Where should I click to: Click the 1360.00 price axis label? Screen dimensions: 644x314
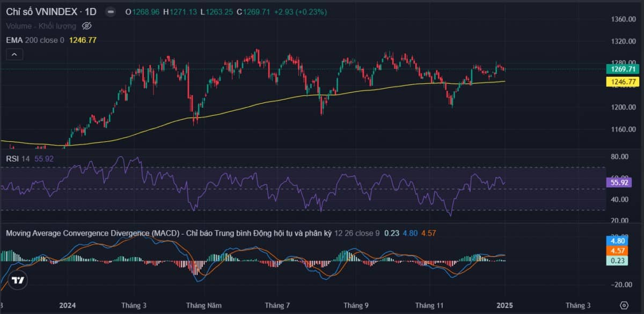[623, 19]
